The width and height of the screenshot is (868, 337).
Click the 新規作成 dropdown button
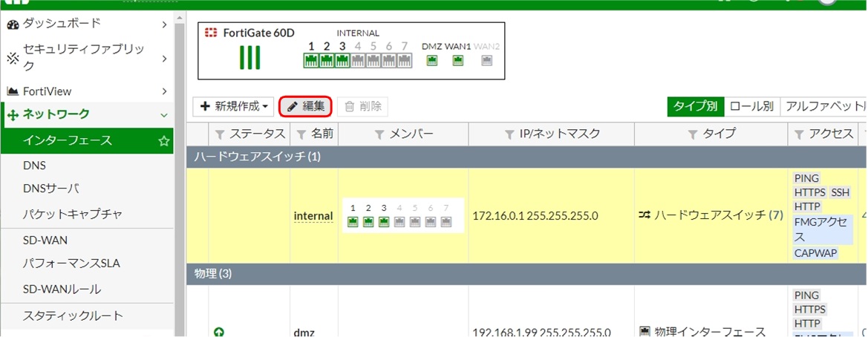click(234, 106)
